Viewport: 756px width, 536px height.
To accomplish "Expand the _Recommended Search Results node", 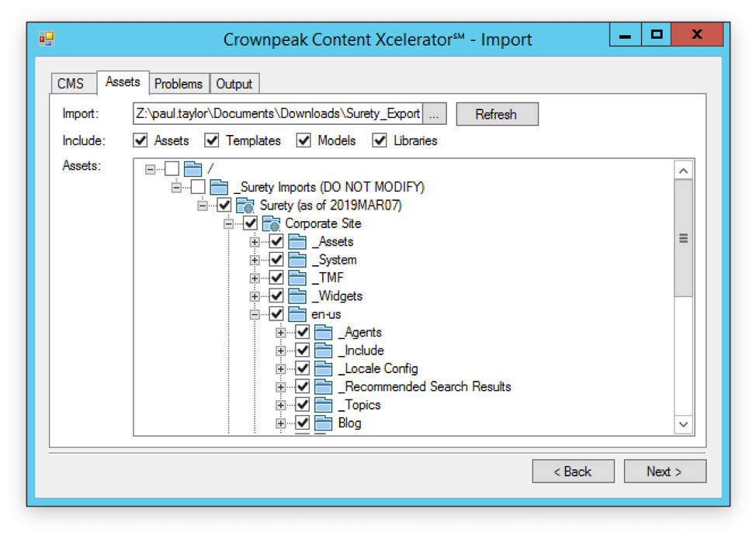I will coord(281,387).
